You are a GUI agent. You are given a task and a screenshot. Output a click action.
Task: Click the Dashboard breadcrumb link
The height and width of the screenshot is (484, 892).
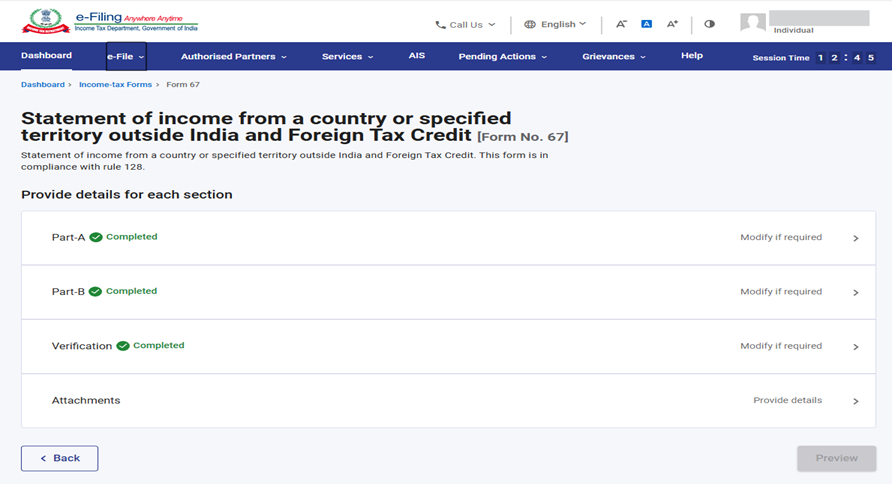(42, 85)
